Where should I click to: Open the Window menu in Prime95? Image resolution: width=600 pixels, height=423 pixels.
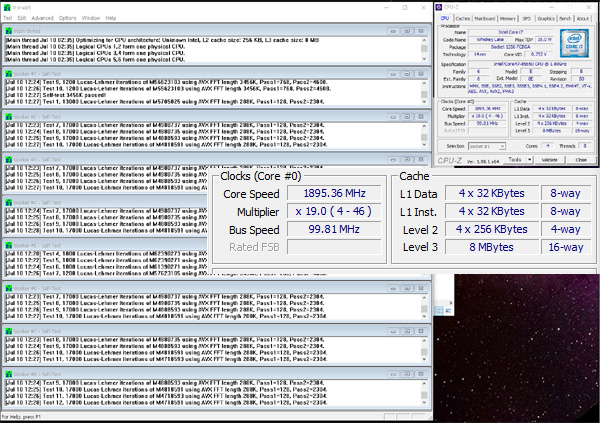91,18
